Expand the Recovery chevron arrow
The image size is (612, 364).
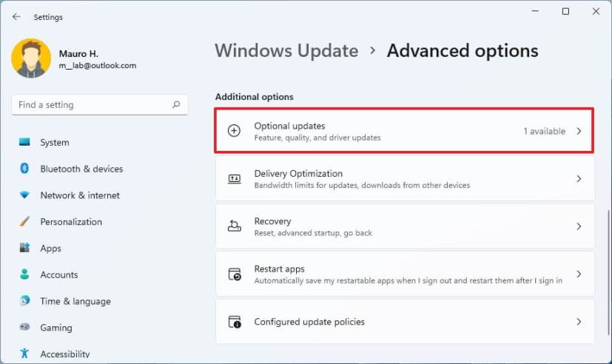(579, 226)
